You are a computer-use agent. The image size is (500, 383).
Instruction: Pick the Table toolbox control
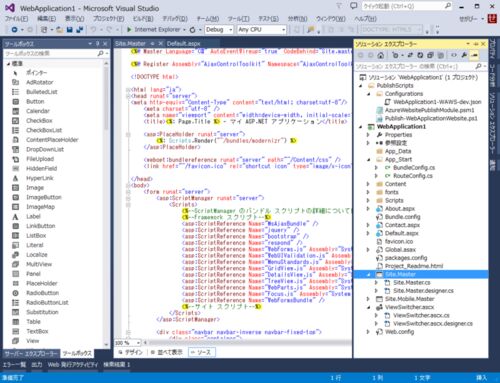tap(33, 322)
